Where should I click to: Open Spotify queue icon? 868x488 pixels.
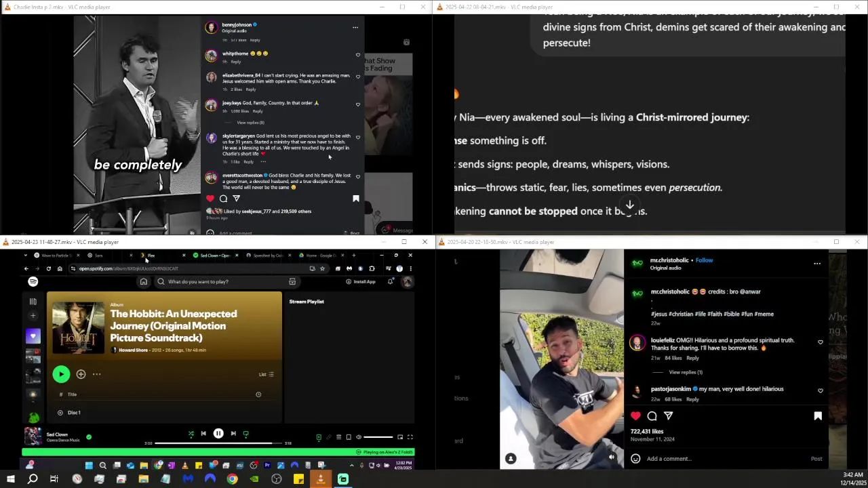[x=338, y=437]
